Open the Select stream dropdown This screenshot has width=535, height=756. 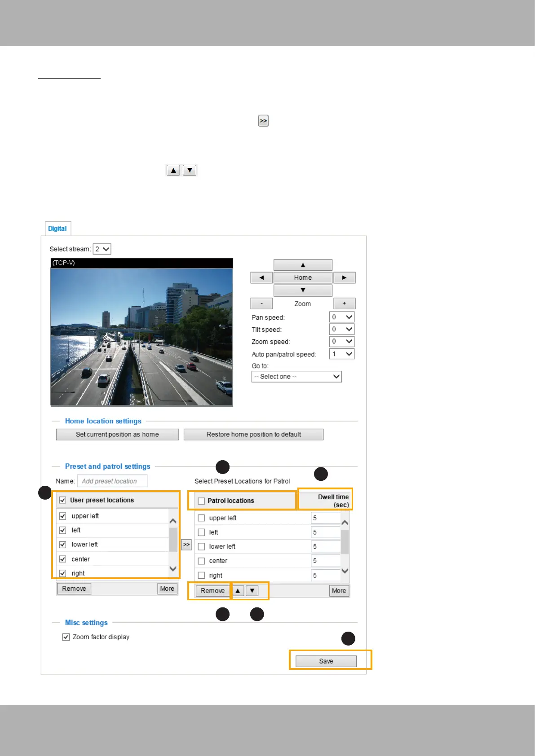point(102,249)
